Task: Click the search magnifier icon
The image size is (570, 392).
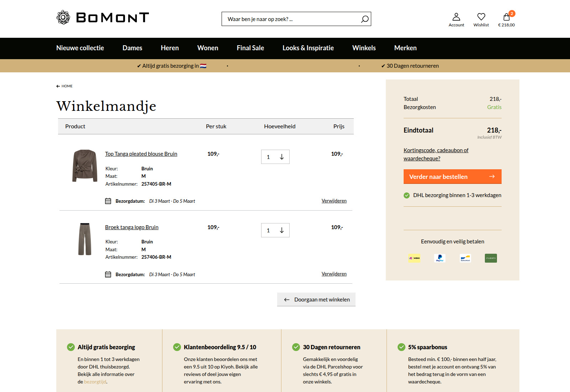Action: pyautogui.click(x=364, y=19)
